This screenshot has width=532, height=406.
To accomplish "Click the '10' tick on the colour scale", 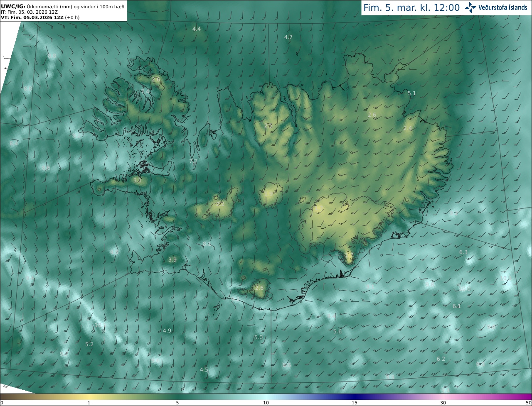I will tap(266, 403).
